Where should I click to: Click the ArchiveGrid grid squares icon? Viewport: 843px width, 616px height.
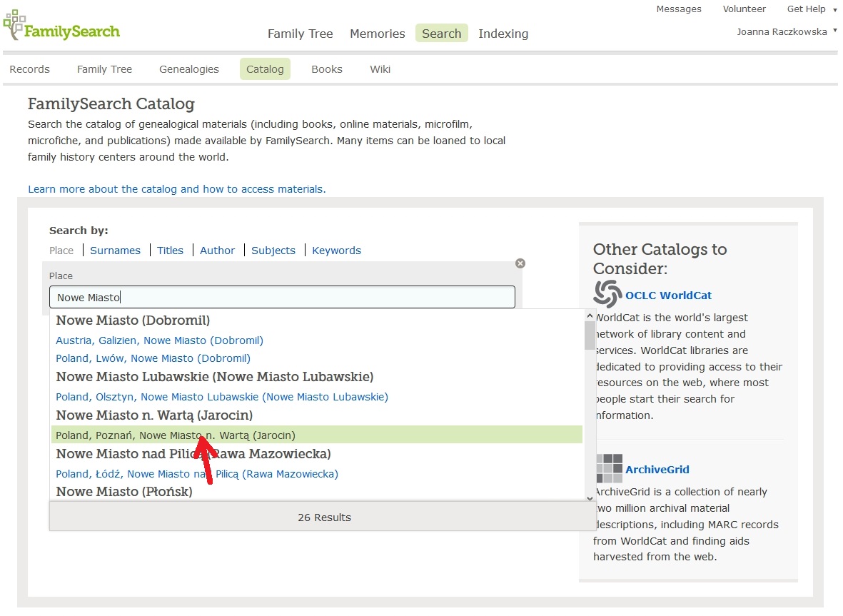click(x=608, y=468)
